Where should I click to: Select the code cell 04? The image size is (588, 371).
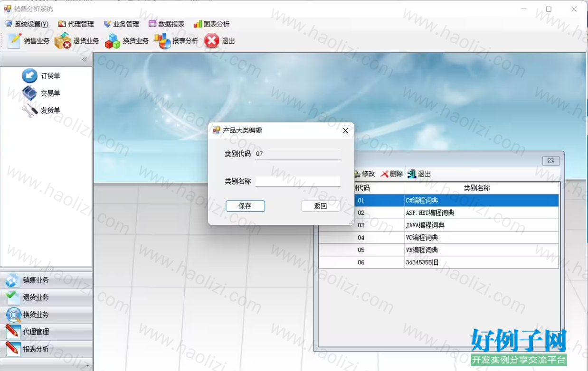(361, 237)
